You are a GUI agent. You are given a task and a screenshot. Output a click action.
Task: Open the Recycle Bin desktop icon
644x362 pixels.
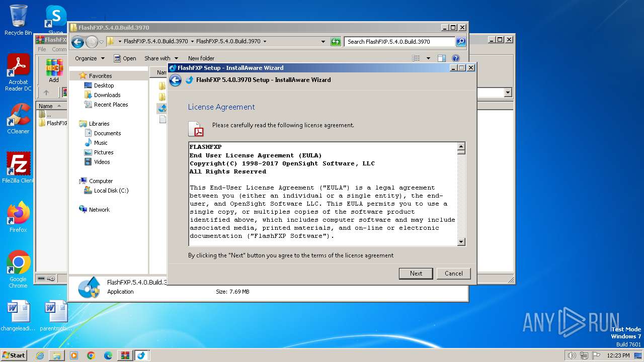(x=18, y=21)
